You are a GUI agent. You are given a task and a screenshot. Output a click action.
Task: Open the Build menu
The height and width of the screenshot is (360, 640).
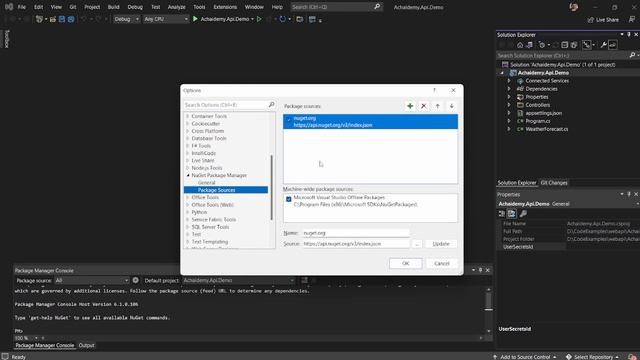[x=113, y=7]
